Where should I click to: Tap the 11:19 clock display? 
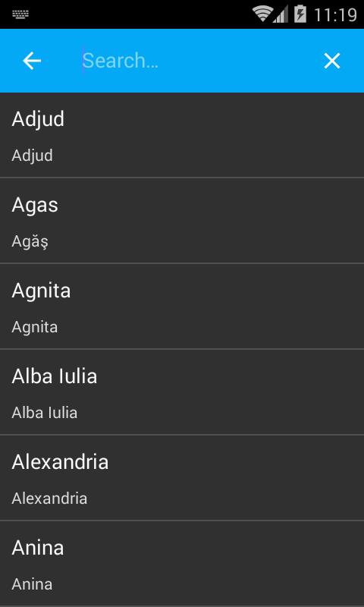click(335, 14)
